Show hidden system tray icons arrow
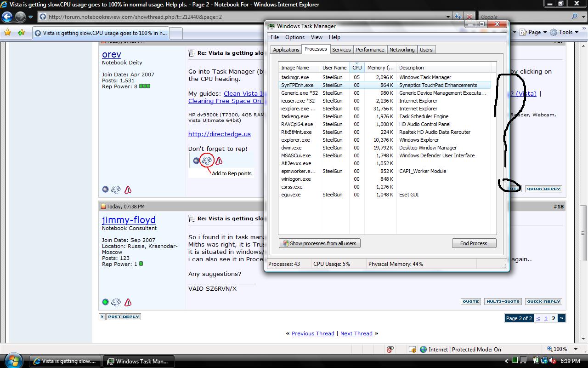Screen dimensions: 588x368 coord(507,361)
